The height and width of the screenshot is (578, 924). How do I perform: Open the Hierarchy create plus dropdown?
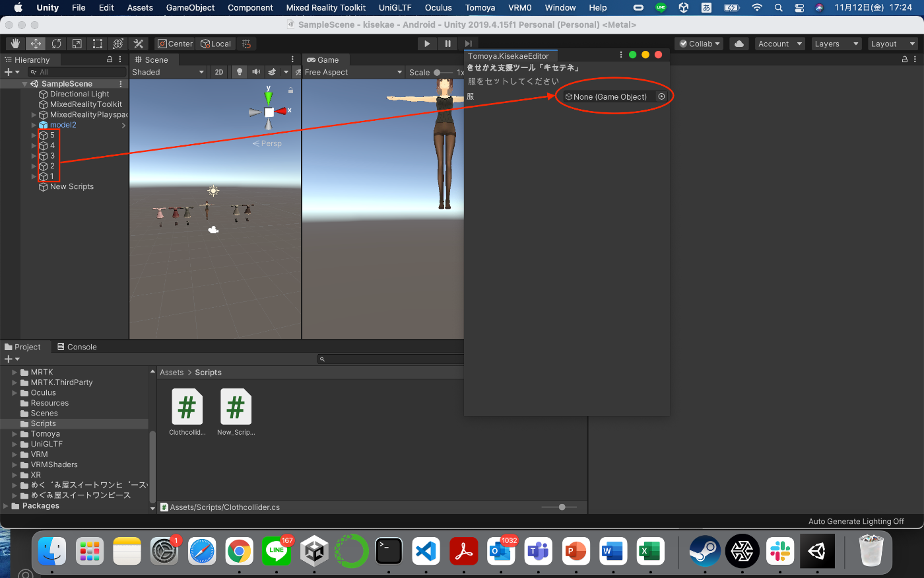(12, 72)
